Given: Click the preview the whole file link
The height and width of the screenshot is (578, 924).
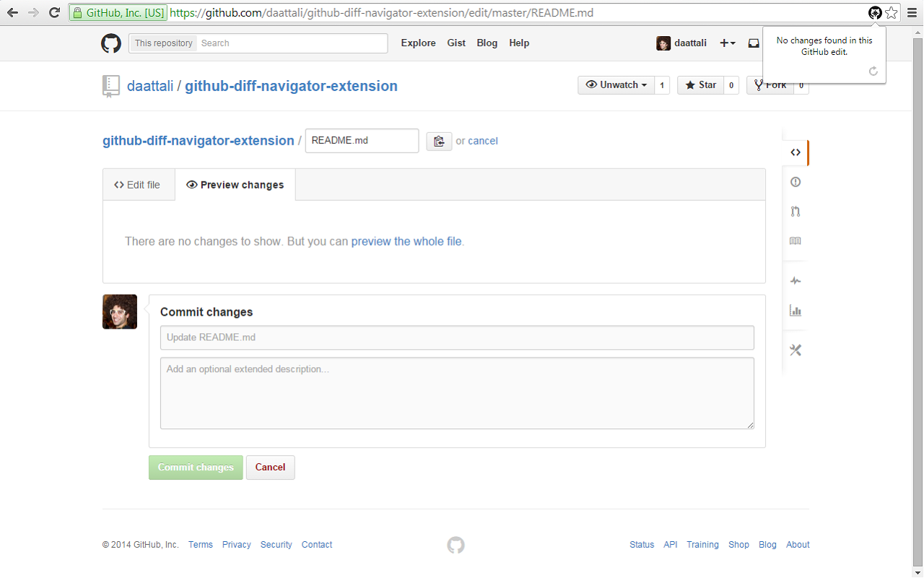Looking at the screenshot, I should 406,241.
